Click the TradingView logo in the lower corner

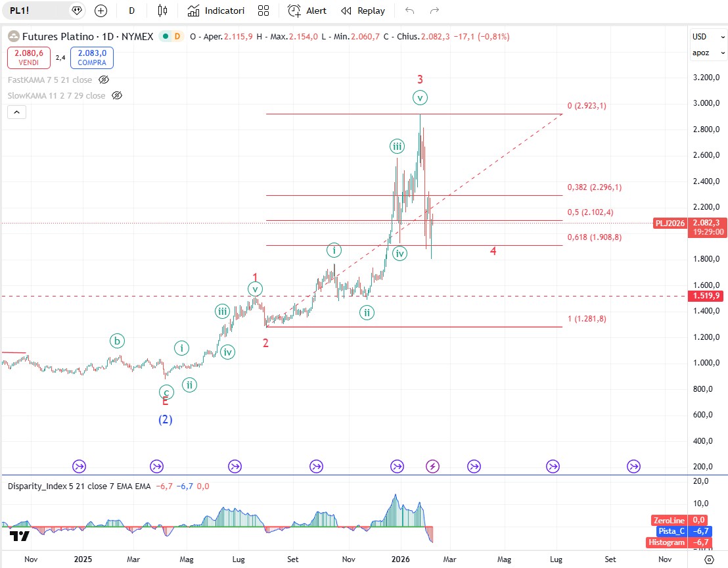click(20, 536)
